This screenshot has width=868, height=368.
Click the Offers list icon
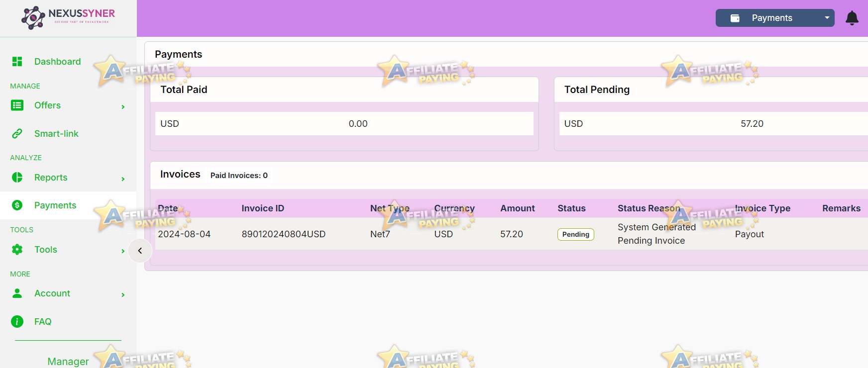(x=17, y=105)
